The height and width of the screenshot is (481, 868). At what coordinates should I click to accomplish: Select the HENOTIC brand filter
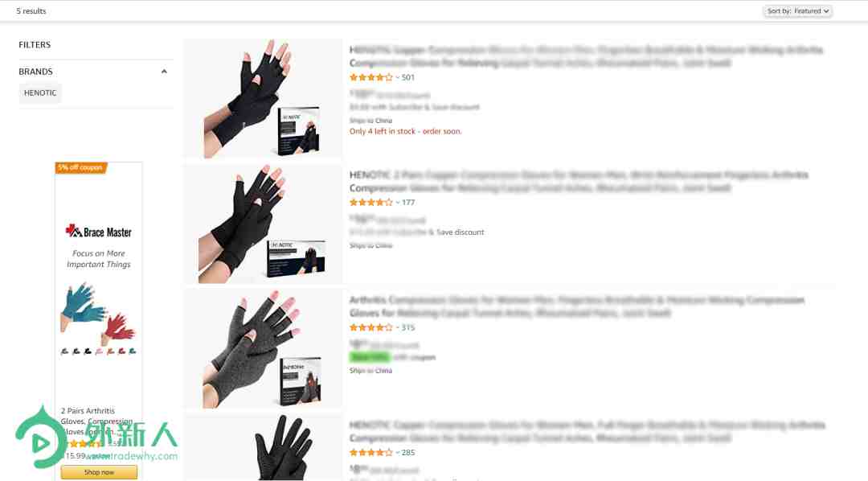pyautogui.click(x=40, y=93)
